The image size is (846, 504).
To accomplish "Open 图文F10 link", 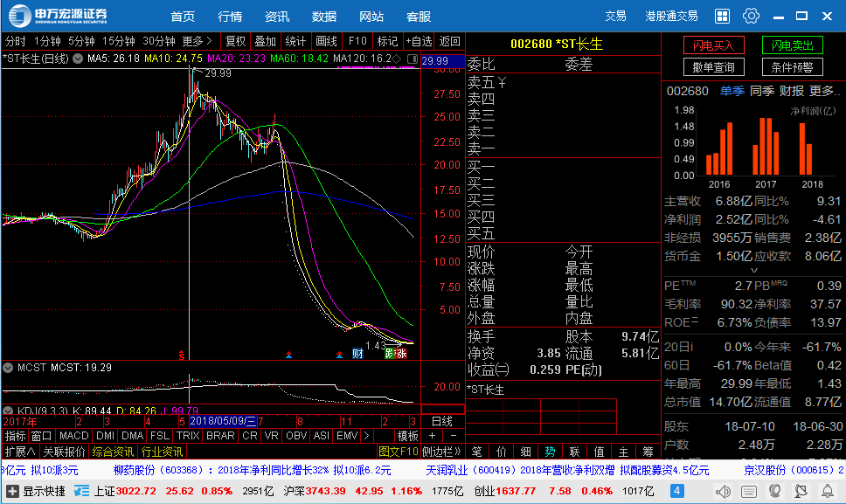I will point(399,452).
